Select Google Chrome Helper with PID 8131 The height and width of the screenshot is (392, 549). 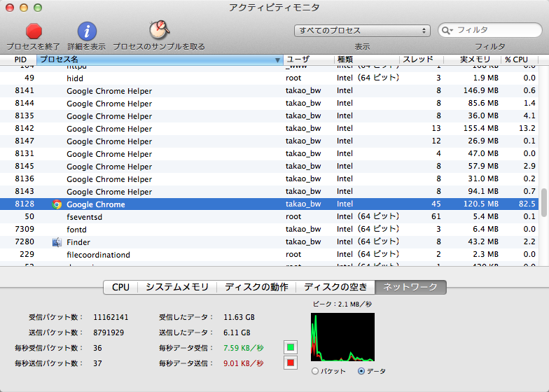[269, 154]
